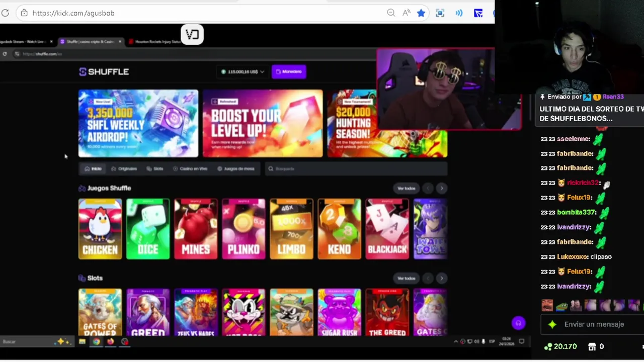The height and width of the screenshot is (362, 644).
Task: Open the Keno game
Action: pyautogui.click(x=339, y=229)
